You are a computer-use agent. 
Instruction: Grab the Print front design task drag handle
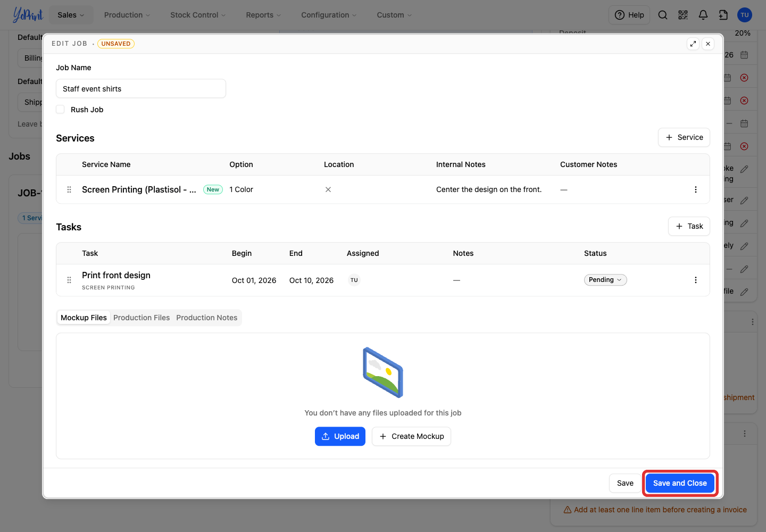pos(69,280)
